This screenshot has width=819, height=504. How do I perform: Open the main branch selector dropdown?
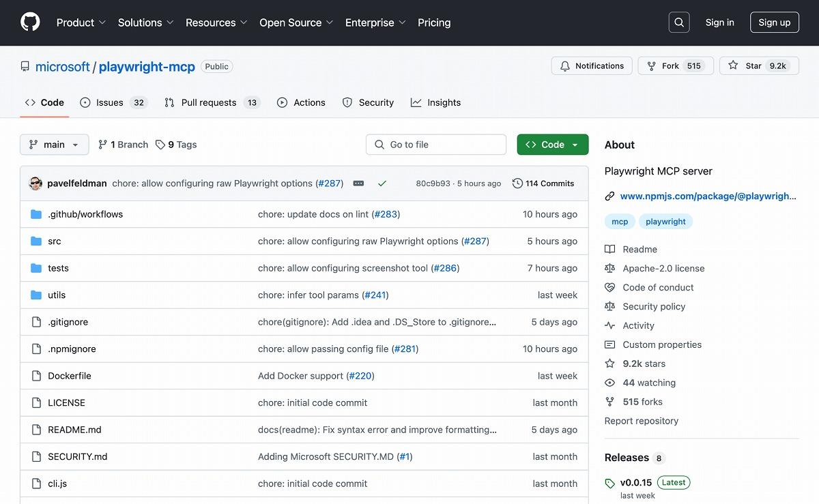pyautogui.click(x=55, y=145)
